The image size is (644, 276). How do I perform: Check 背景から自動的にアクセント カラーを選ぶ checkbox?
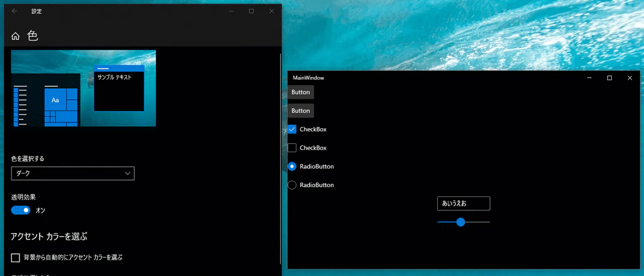point(16,258)
